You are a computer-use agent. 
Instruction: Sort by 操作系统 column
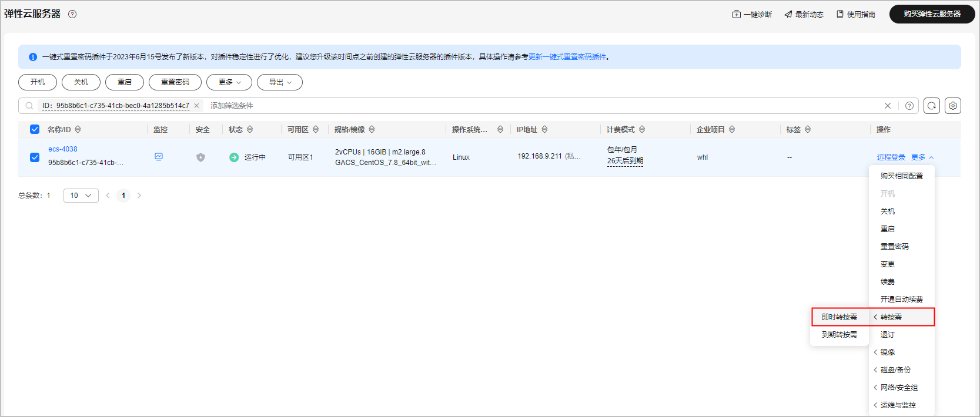(x=500, y=129)
